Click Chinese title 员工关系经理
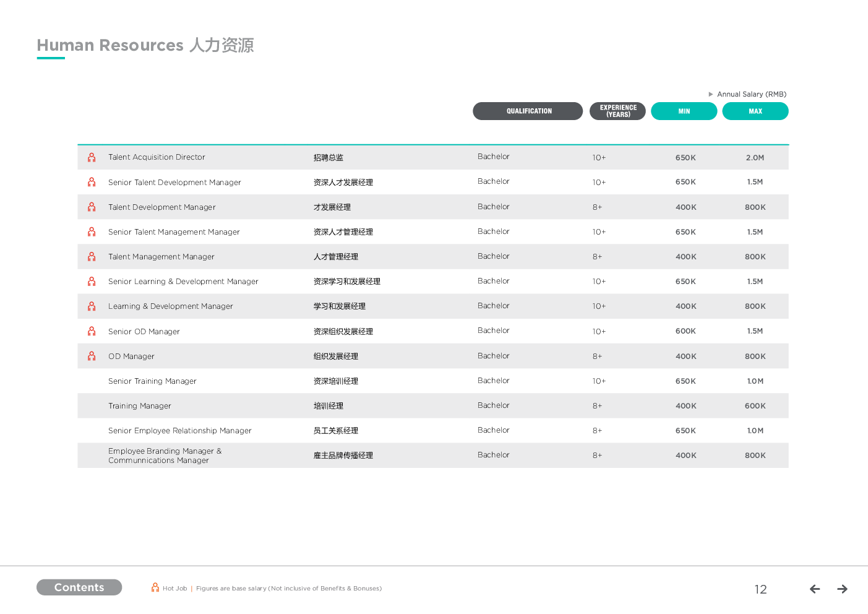Viewport: 868px width, 614px height. (336, 431)
